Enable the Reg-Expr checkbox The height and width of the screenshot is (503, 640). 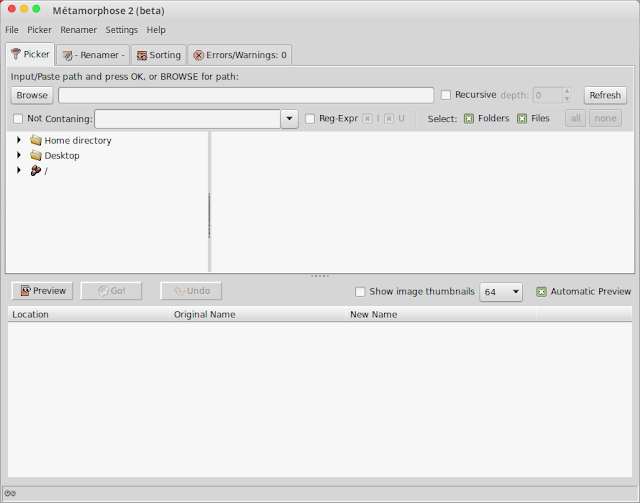310,118
